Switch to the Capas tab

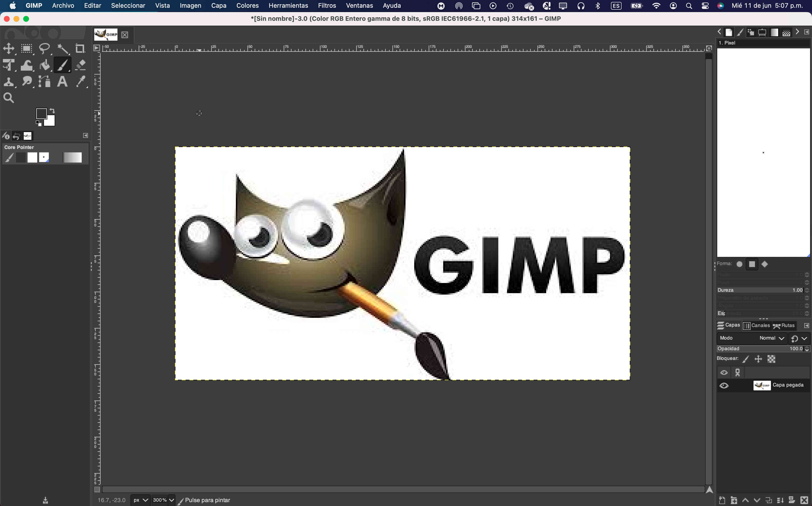[x=729, y=325]
